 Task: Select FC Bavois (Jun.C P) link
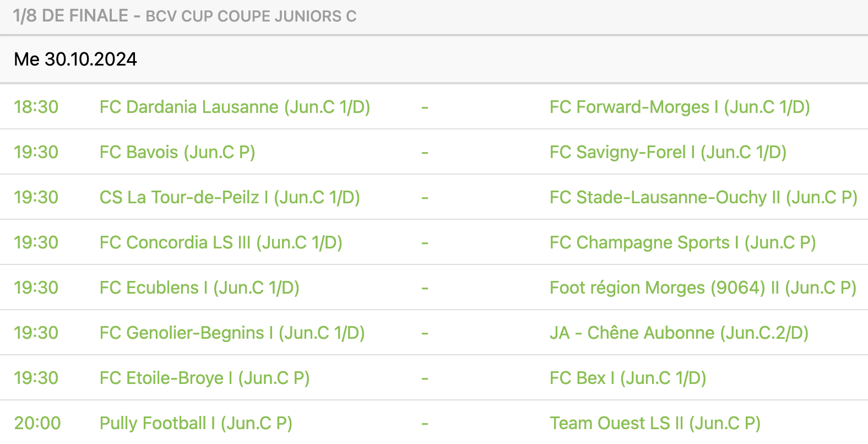(177, 152)
